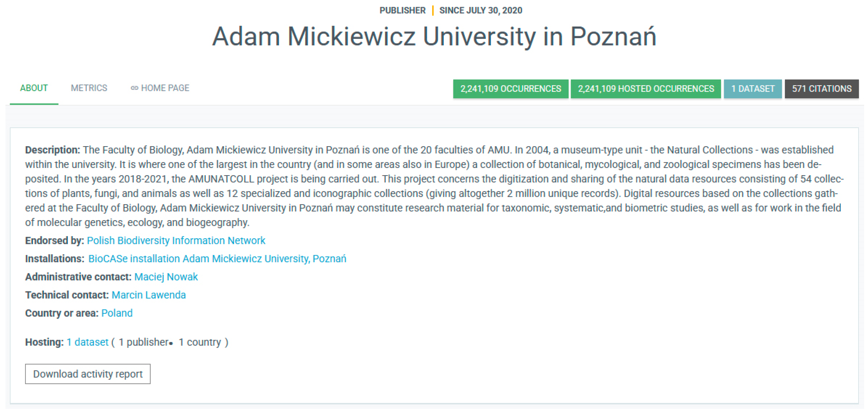Open the hosting 1 dataset link

point(88,342)
